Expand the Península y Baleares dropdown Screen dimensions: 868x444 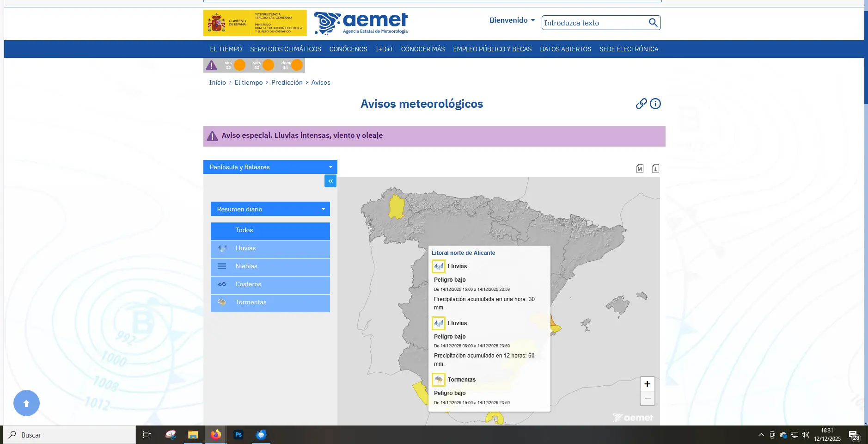coord(270,167)
